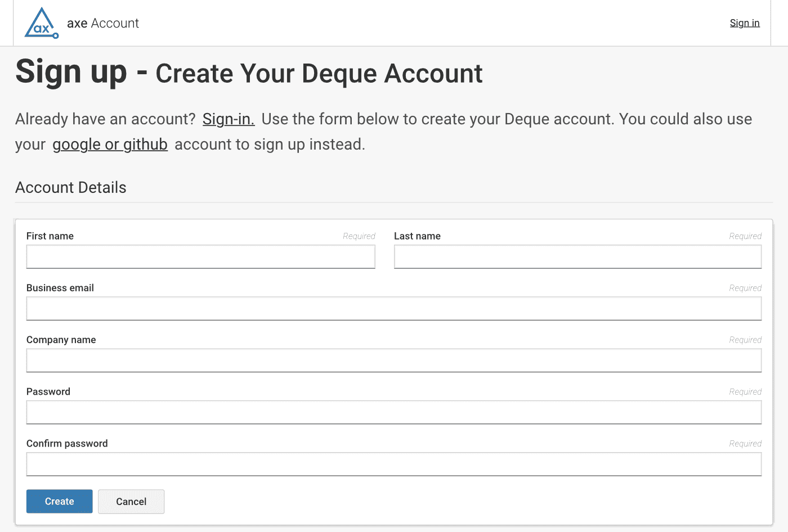Click into the Business email field

(393, 309)
